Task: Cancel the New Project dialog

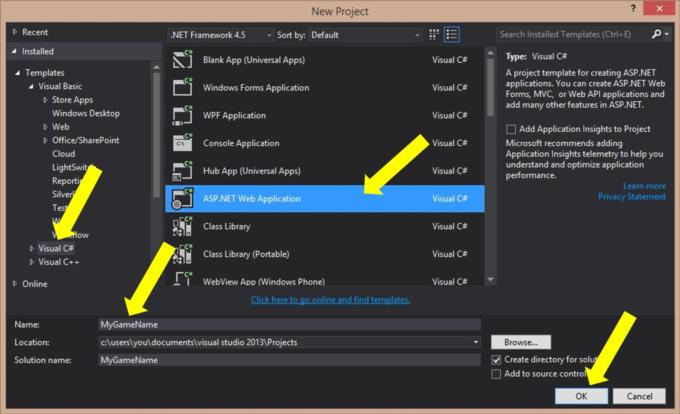Action: pyautogui.click(x=639, y=396)
